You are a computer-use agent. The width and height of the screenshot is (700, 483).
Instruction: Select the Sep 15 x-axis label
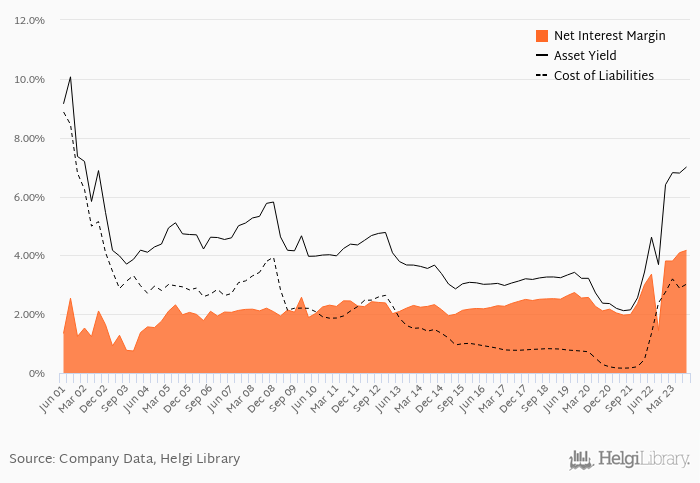point(451,398)
